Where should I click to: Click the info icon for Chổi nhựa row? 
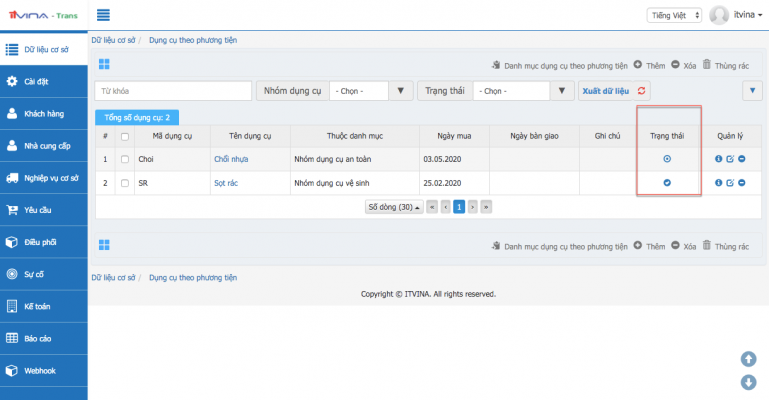(718, 159)
